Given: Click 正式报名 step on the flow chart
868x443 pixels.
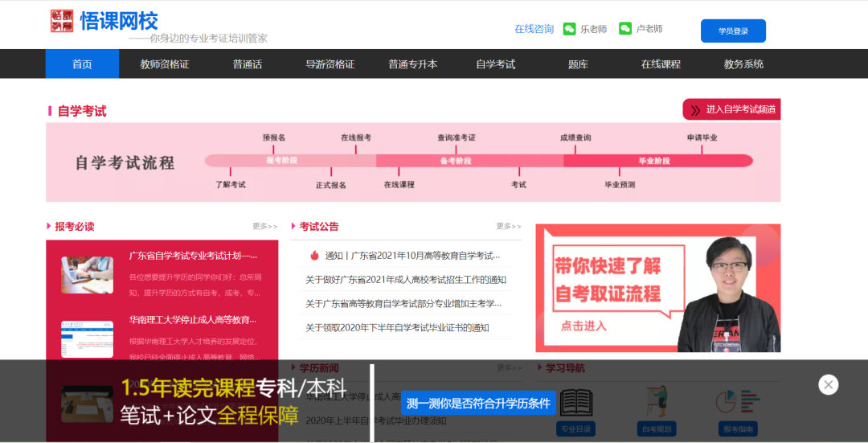Looking at the screenshot, I should point(331,185).
